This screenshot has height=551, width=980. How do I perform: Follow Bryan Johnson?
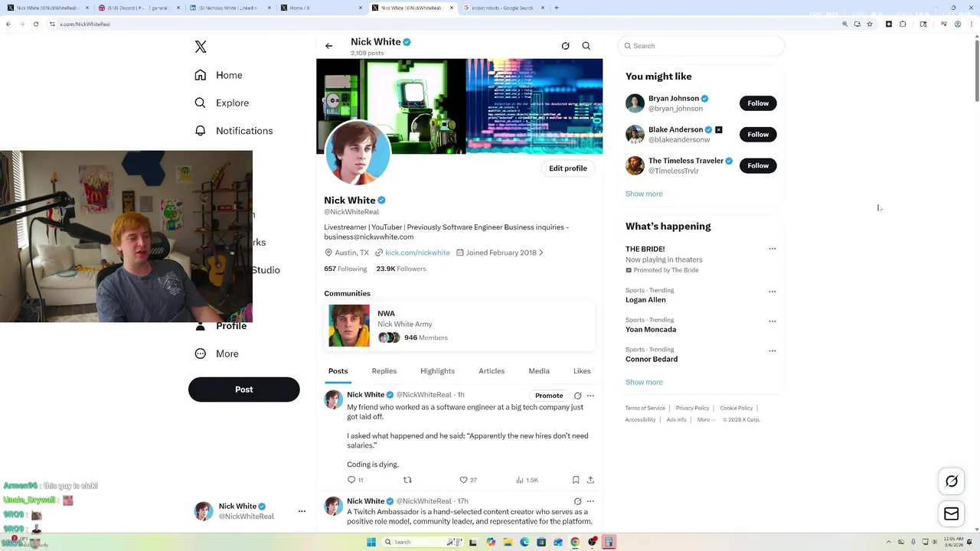(x=758, y=103)
